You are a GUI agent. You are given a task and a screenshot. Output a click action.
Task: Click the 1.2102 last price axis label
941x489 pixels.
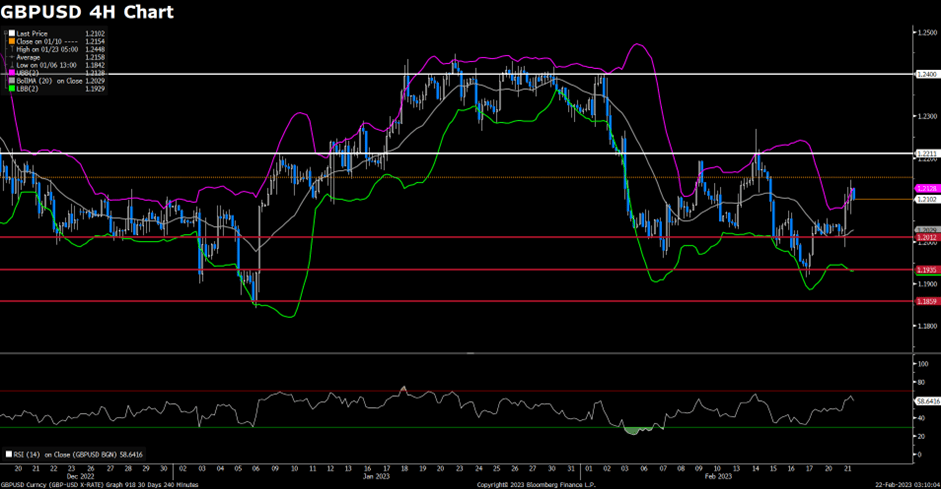(x=925, y=199)
